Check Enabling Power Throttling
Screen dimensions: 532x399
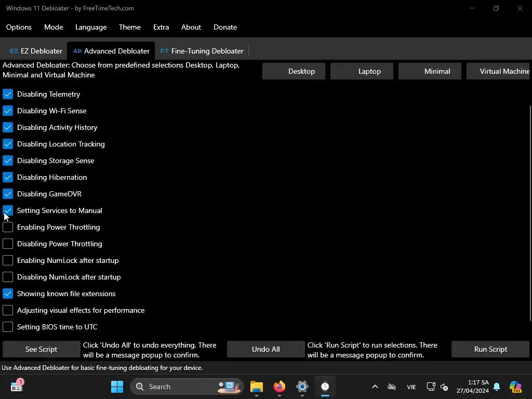(x=8, y=227)
